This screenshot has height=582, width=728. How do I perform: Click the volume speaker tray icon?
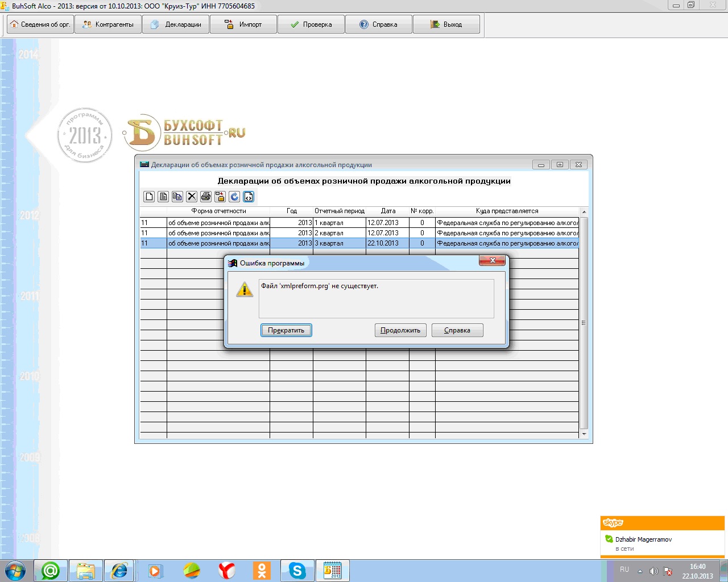coord(653,571)
